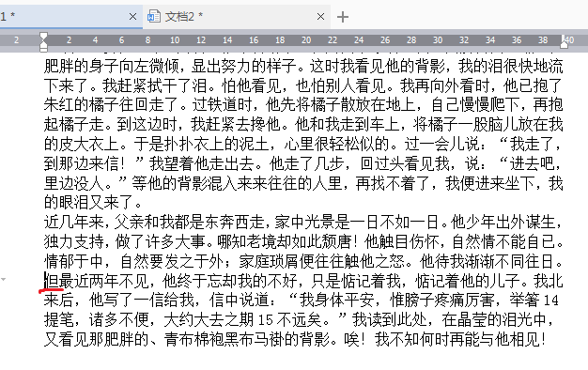
Task: Click the text 的眼泪又来了
Action: 89,203
